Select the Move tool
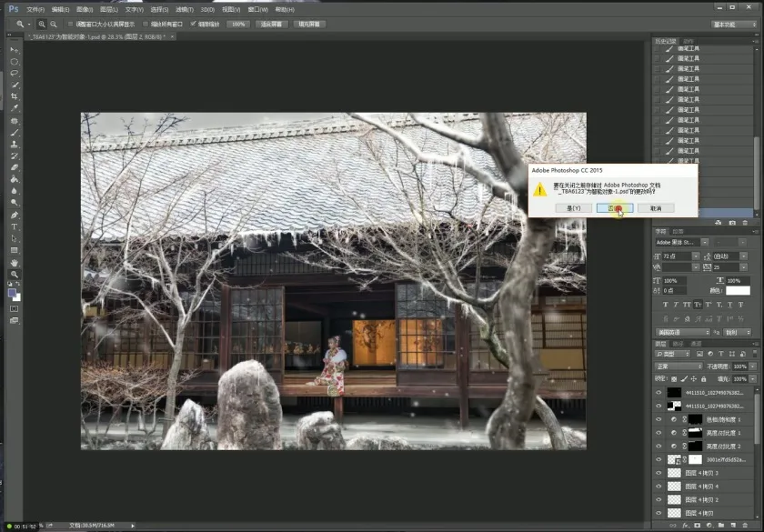This screenshot has width=764, height=532. click(14, 49)
